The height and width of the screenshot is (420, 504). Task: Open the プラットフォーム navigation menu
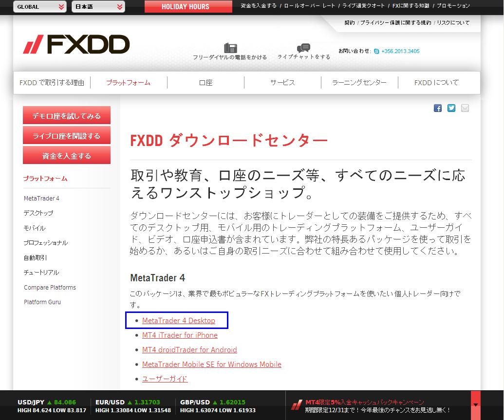[x=128, y=82]
